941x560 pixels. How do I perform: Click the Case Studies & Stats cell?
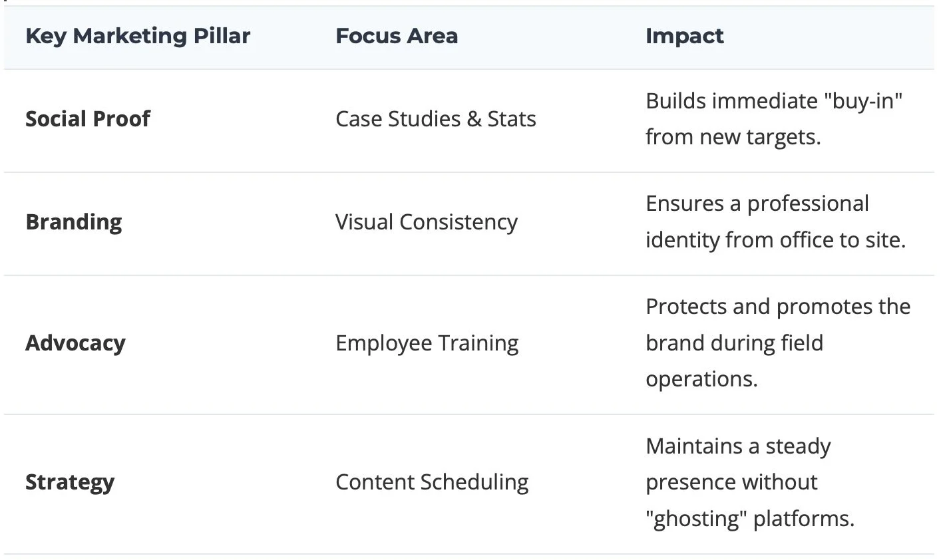tap(436, 119)
